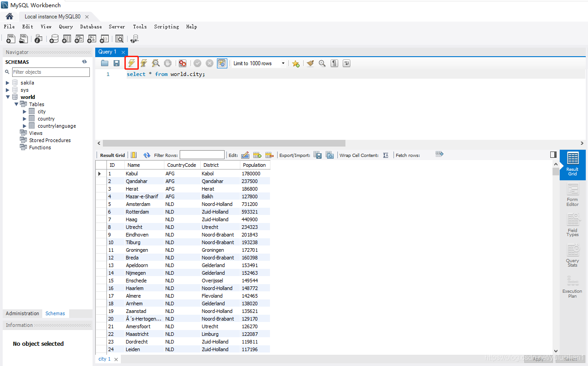This screenshot has height=366, width=588.
Task: Save the script with floppy disk icon
Action: click(116, 63)
